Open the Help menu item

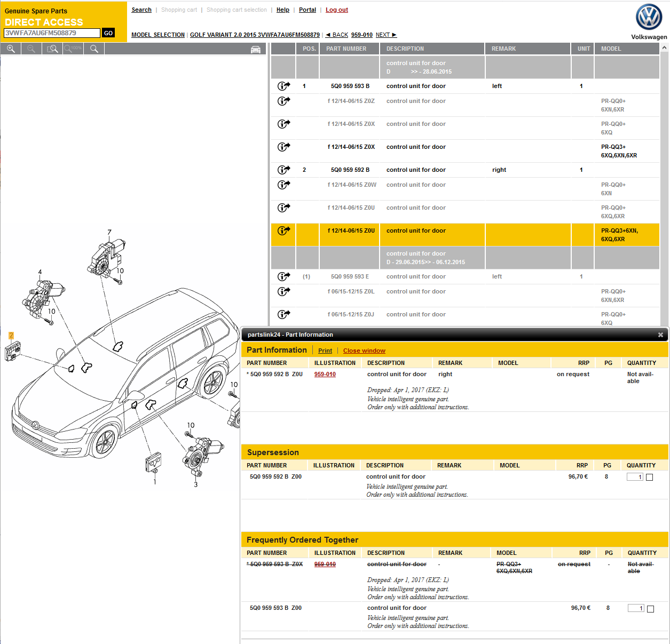pyautogui.click(x=282, y=10)
